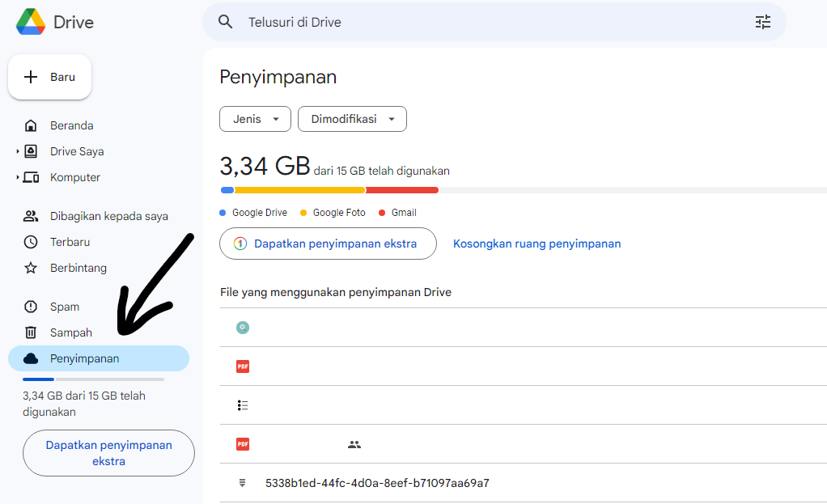Click the bulleted list file icon

pyautogui.click(x=243, y=405)
